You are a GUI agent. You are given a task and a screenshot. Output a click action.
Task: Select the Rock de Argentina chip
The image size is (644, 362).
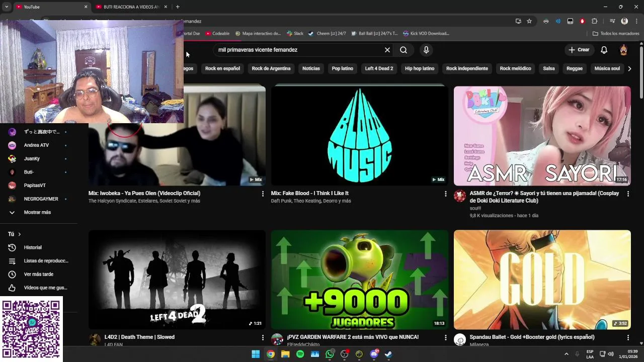point(271,68)
